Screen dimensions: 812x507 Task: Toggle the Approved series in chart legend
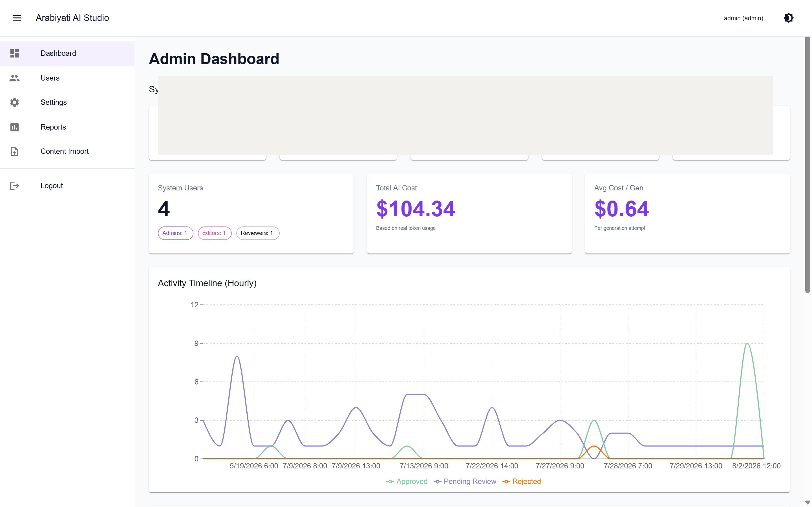click(x=407, y=482)
